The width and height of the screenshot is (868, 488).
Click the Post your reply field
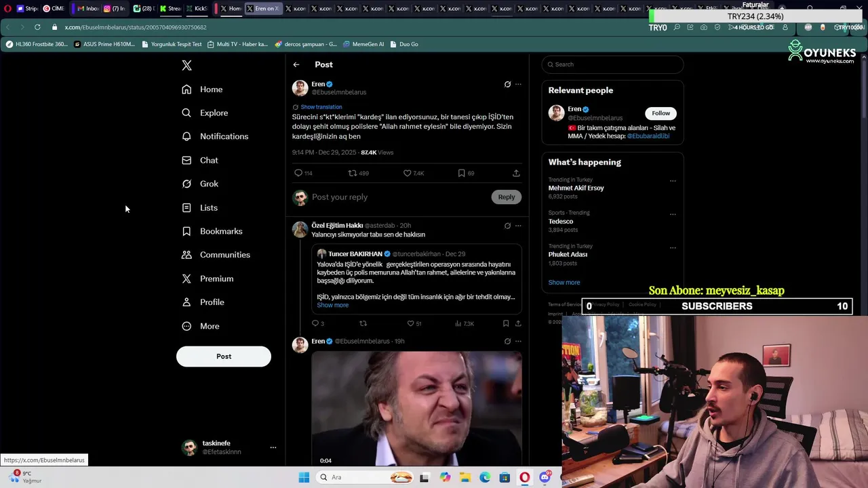tap(399, 197)
